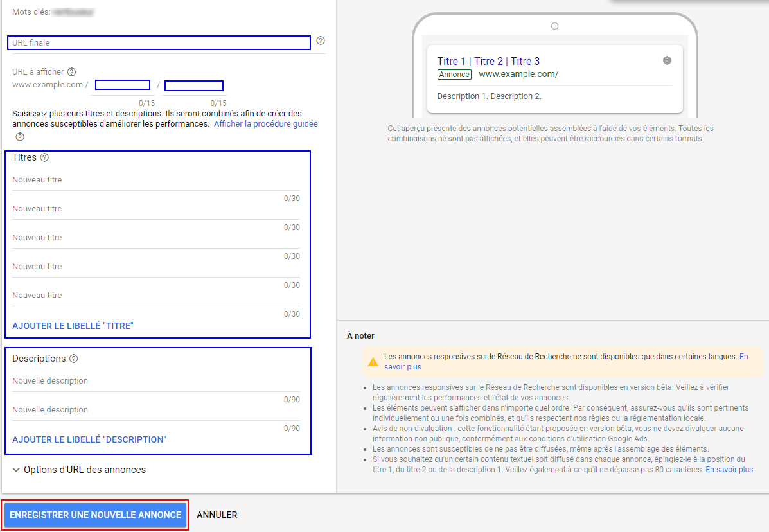
Task: Open help icon next to Descriptions heading
Action: tap(74, 359)
